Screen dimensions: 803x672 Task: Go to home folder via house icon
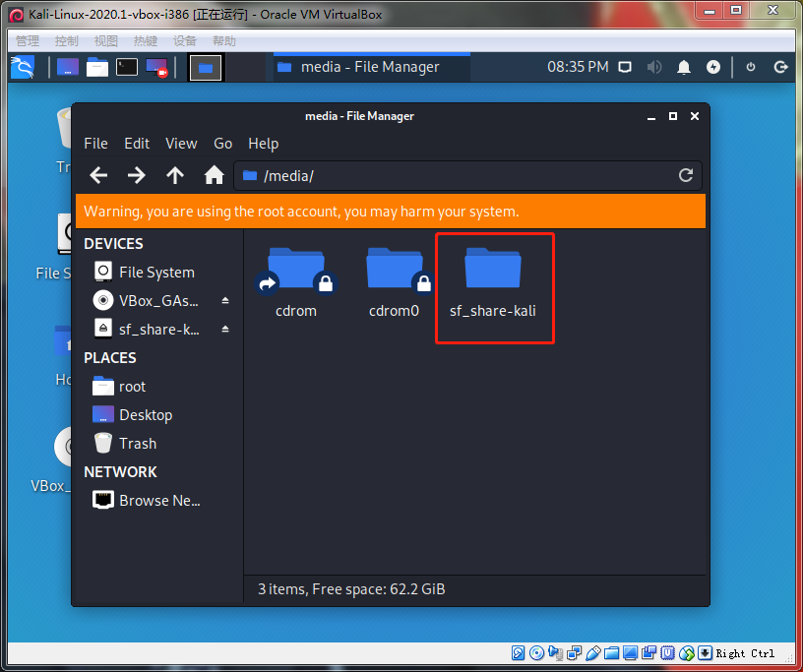coord(215,176)
